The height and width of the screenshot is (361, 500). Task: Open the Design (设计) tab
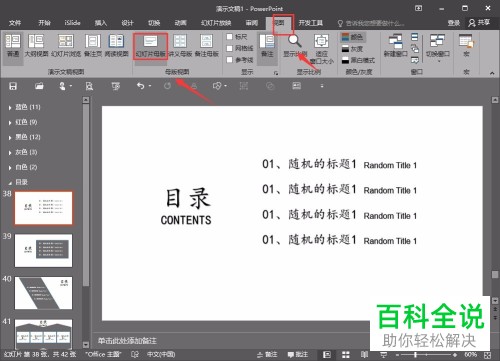127,23
